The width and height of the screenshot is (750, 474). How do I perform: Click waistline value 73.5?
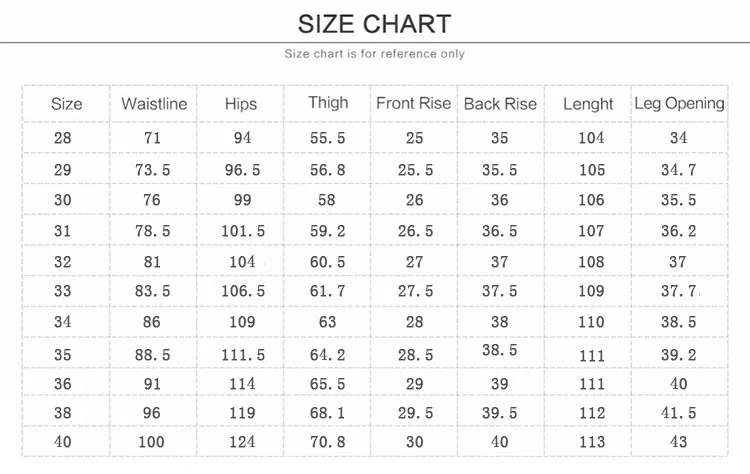(152, 170)
